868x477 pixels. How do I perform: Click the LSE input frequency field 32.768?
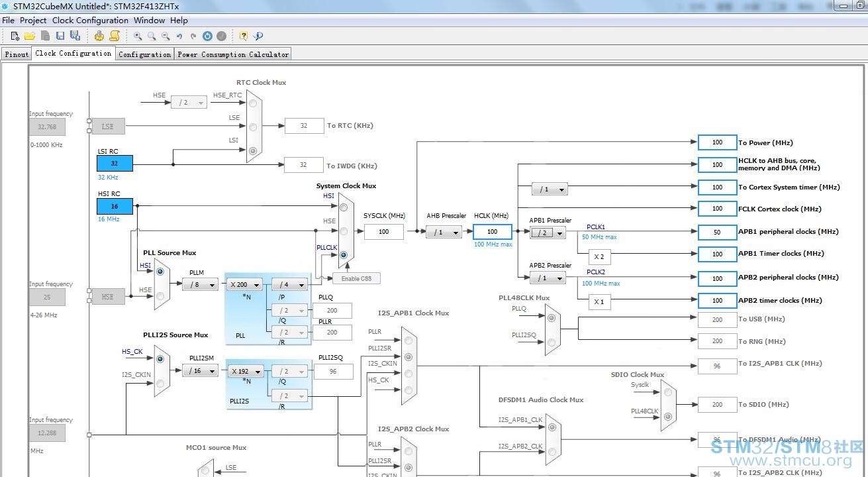click(x=47, y=127)
